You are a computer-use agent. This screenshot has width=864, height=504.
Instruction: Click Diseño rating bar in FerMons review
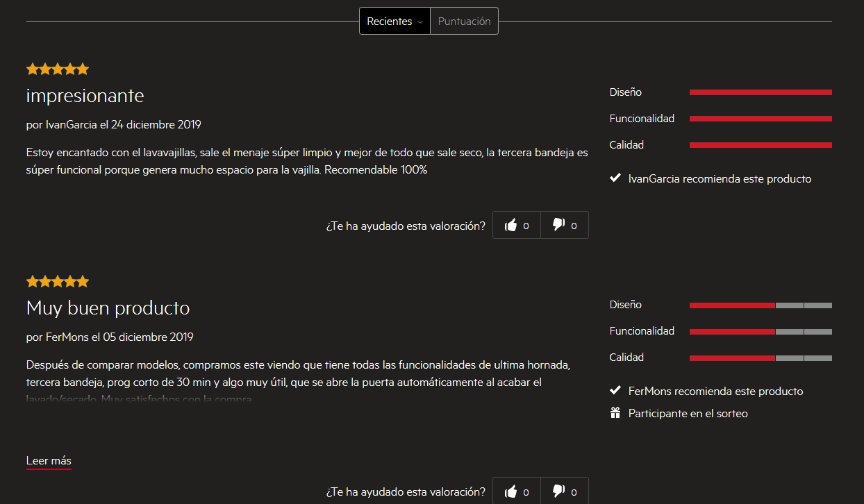[x=761, y=305]
